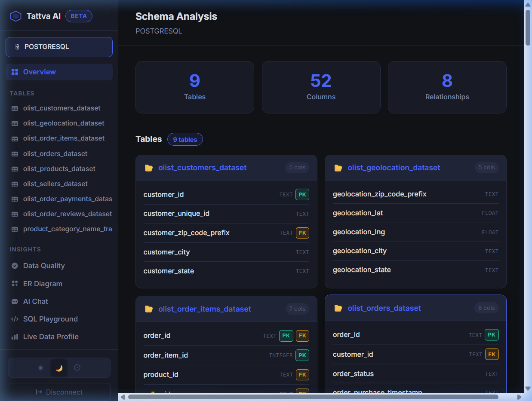Click the folder icon on olist_customers_dataset card

coord(148,168)
